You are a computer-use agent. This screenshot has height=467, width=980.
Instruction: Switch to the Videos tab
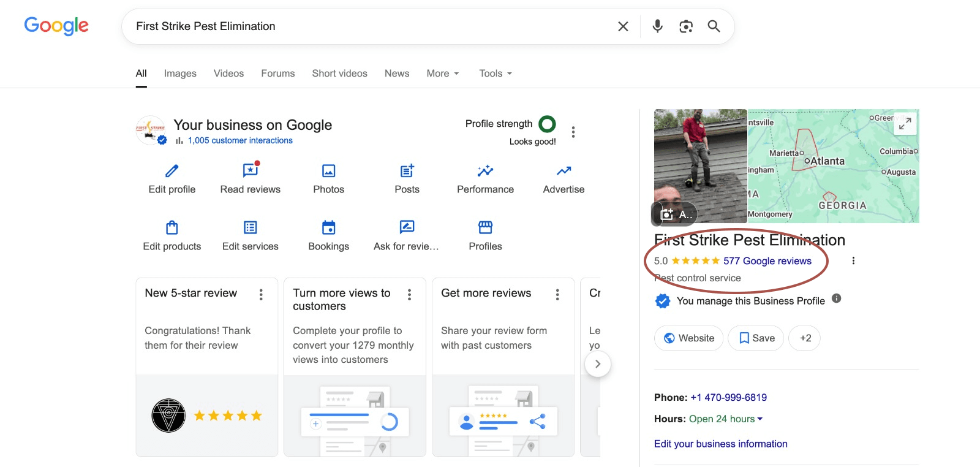pos(228,74)
